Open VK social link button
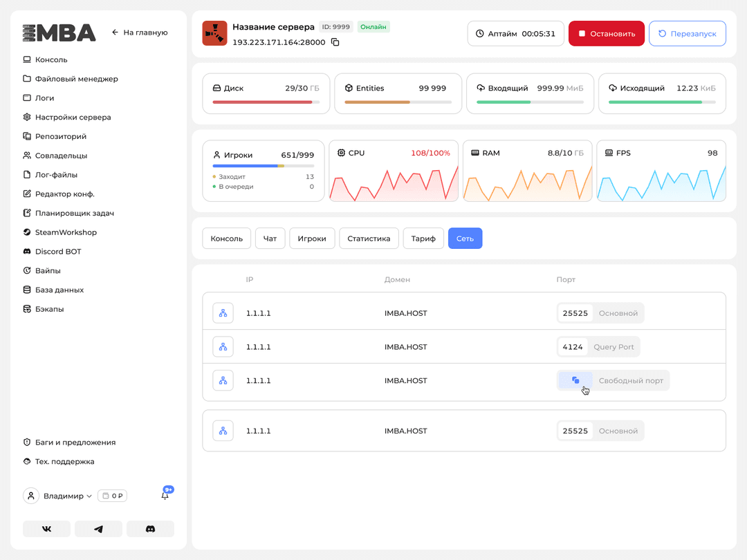Image resolution: width=747 pixels, height=560 pixels. pyautogui.click(x=47, y=529)
